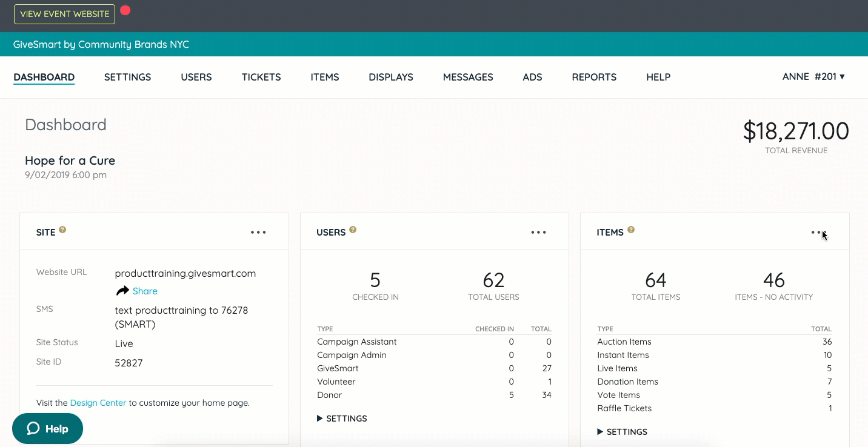Click the share arrow icon

coord(122,291)
